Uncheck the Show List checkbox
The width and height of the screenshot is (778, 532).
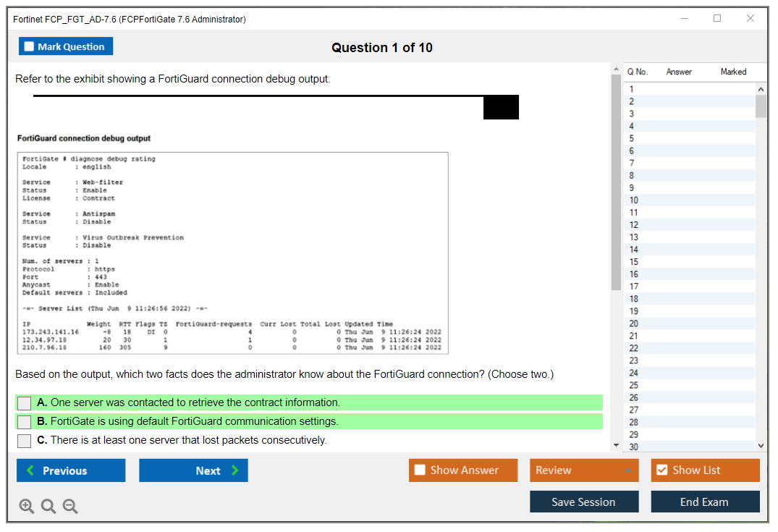click(x=661, y=470)
